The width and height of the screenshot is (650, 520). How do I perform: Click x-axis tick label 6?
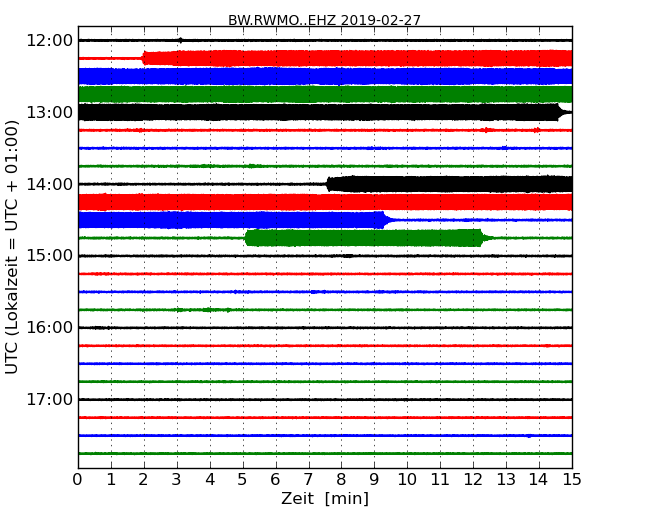pos(275,480)
